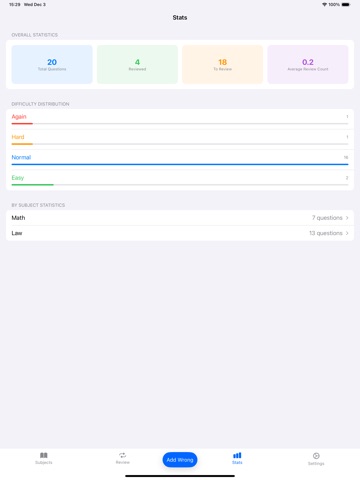
Task: Click the Stats tab label
Action: (x=237, y=463)
